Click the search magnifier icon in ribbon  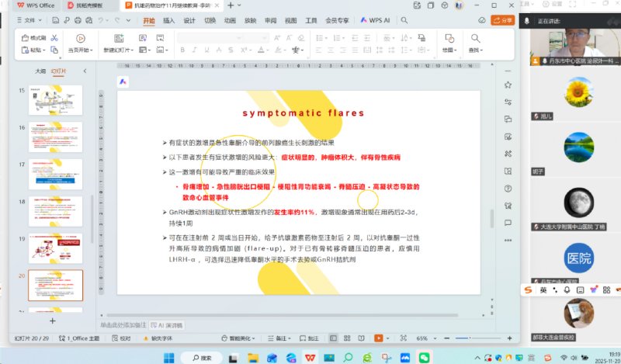(x=404, y=21)
